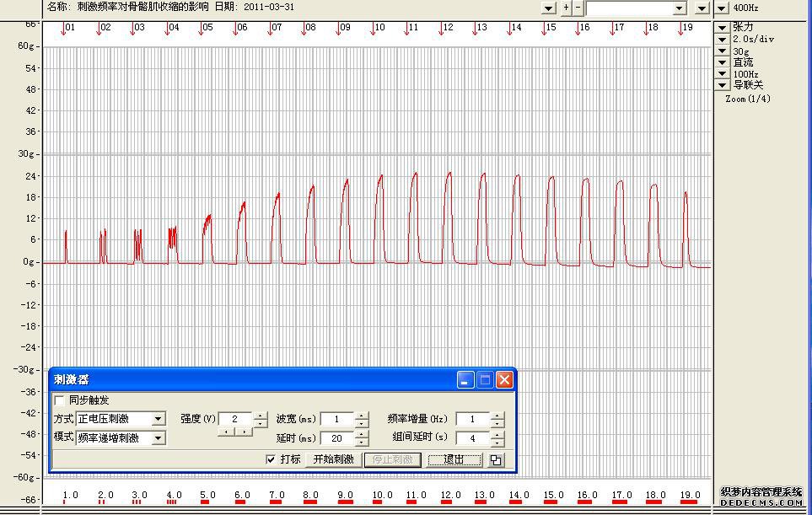Click the expand-dialog icon beside 退出
The height and width of the screenshot is (515, 812).
tap(496, 460)
